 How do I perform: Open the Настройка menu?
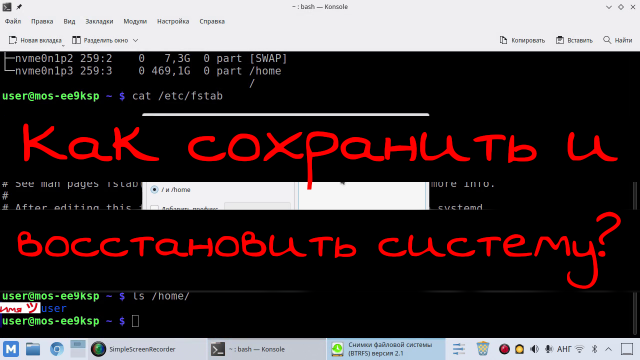173,21
